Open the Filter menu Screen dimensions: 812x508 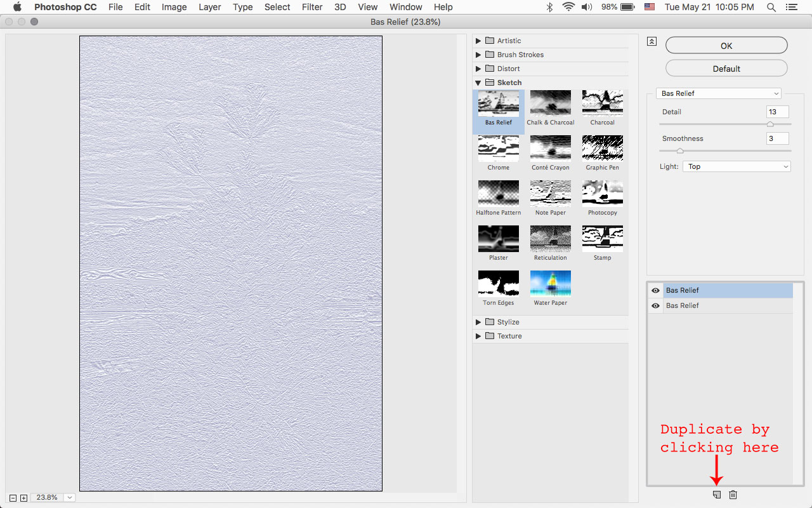click(311, 7)
